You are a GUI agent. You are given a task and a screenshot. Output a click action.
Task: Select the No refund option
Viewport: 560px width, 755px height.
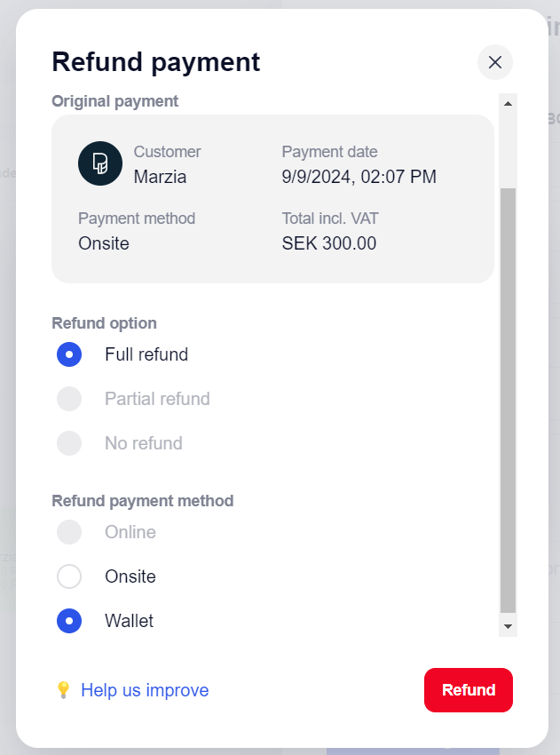[x=69, y=443]
